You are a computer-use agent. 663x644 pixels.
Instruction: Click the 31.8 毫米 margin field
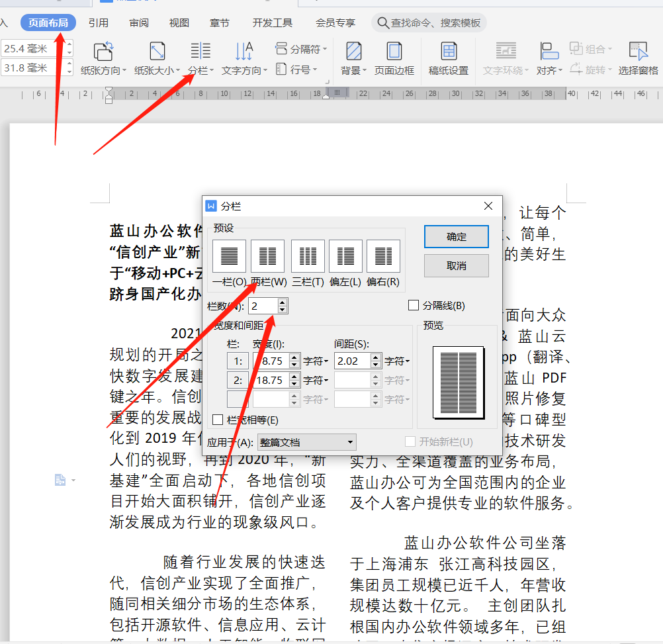point(33,68)
